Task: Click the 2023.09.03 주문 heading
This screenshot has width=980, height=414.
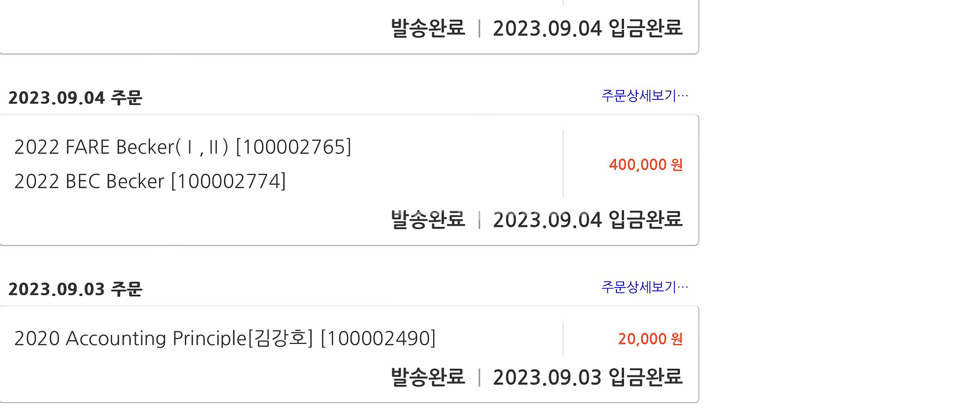Action: pos(76,289)
